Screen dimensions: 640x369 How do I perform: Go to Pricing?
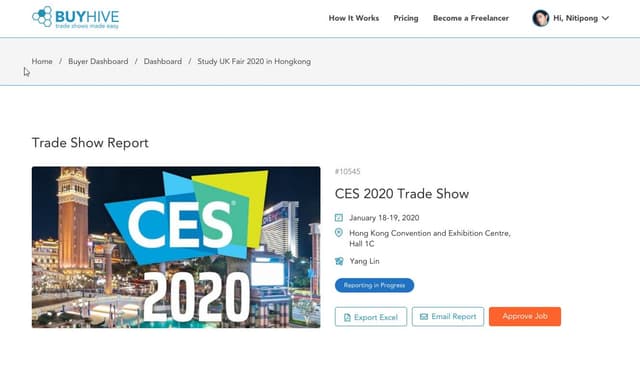pyautogui.click(x=406, y=18)
